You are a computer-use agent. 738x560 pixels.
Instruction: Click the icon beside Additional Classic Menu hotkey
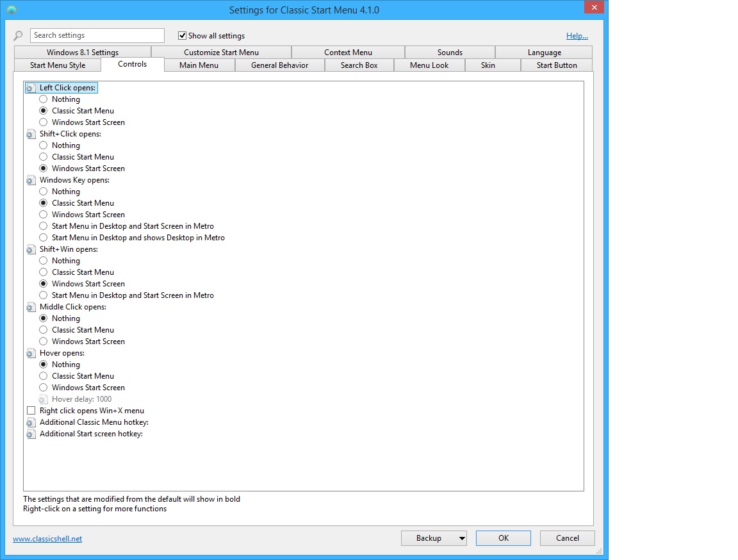(31, 423)
